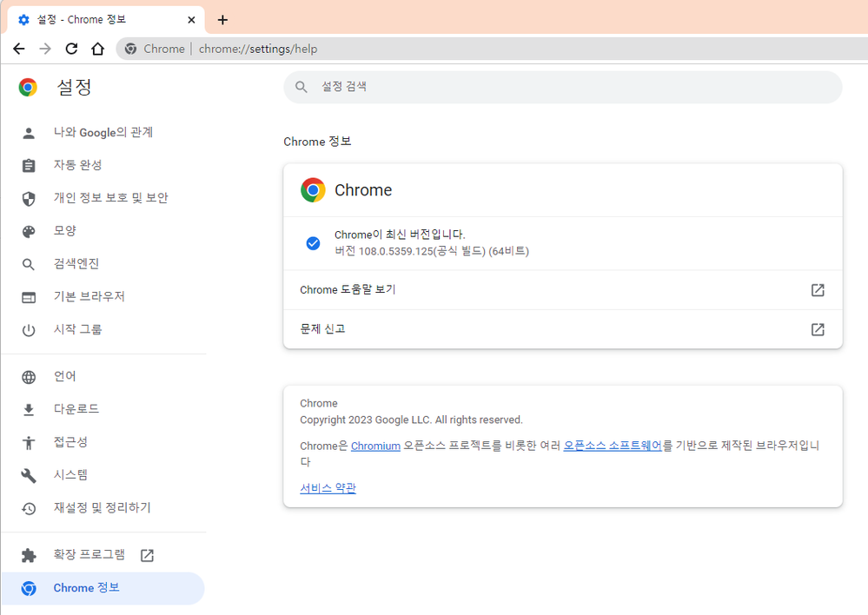Click the 설정 sidebar title

[x=74, y=87]
